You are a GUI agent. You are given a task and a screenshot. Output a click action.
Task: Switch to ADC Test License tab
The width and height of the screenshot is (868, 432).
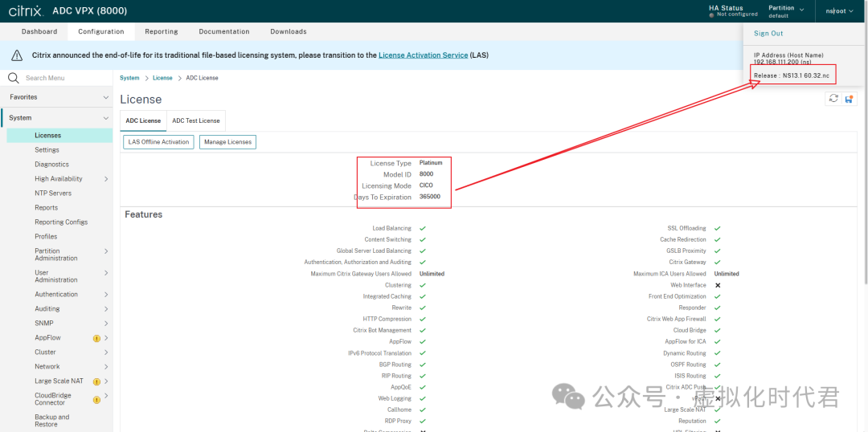[196, 120]
